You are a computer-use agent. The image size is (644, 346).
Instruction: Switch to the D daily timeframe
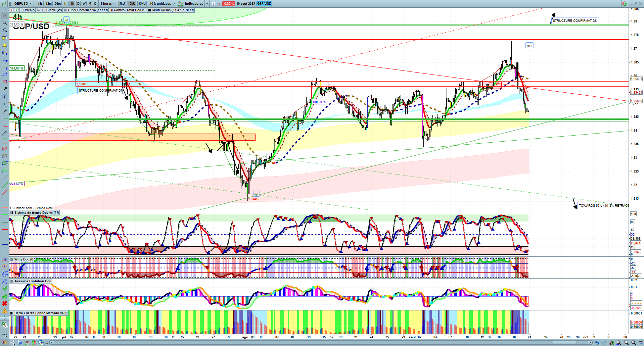coord(78,4)
